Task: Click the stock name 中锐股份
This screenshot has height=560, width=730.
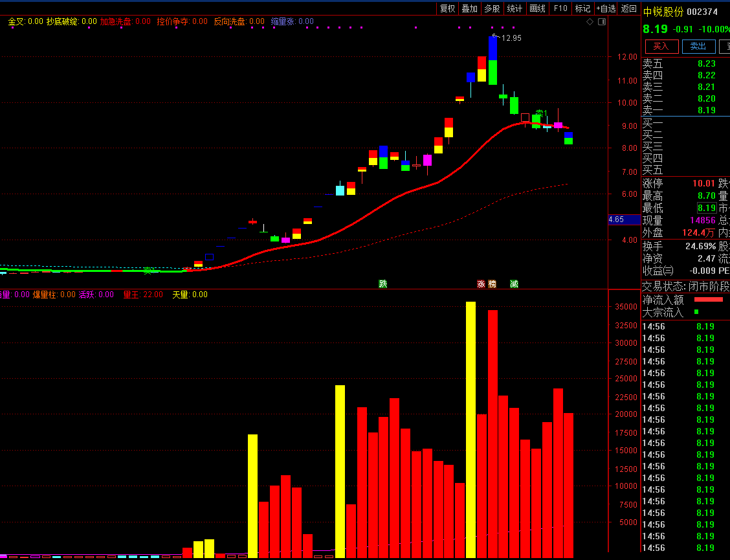Action: point(663,12)
